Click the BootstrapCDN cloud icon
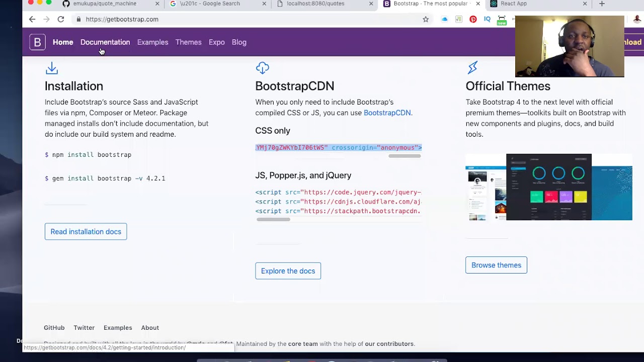This screenshot has width=644, height=362. point(262,68)
